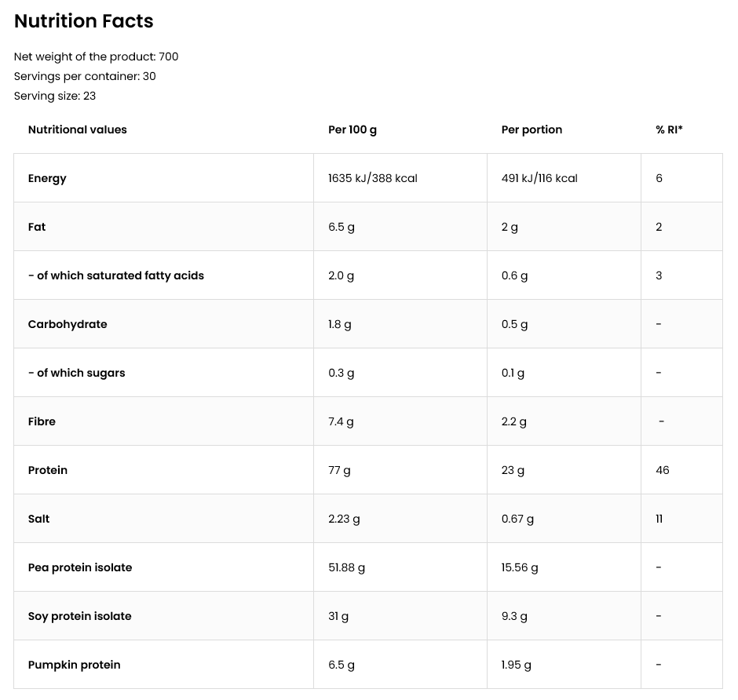The image size is (738, 700).
Task: Click the Salt 0.67 g portion value
Action: tap(517, 520)
